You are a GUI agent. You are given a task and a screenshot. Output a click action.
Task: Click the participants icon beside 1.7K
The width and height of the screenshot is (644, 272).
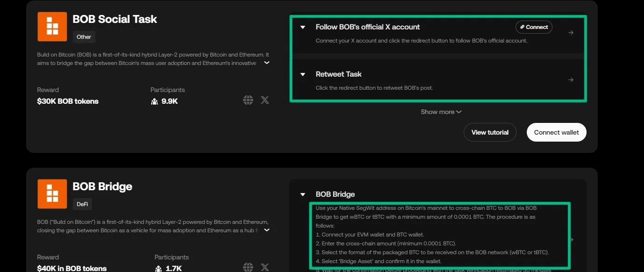point(159,268)
